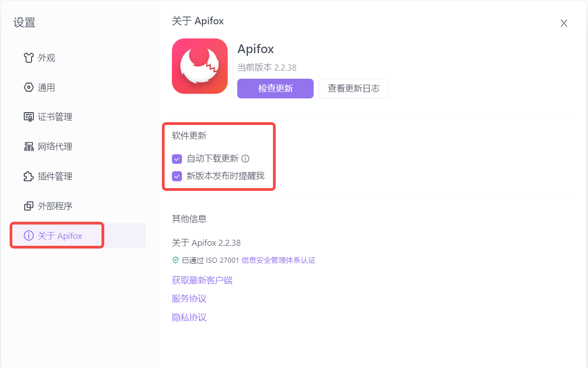Click the network icon beside 网络代理
The width and height of the screenshot is (588, 368).
(29, 147)
